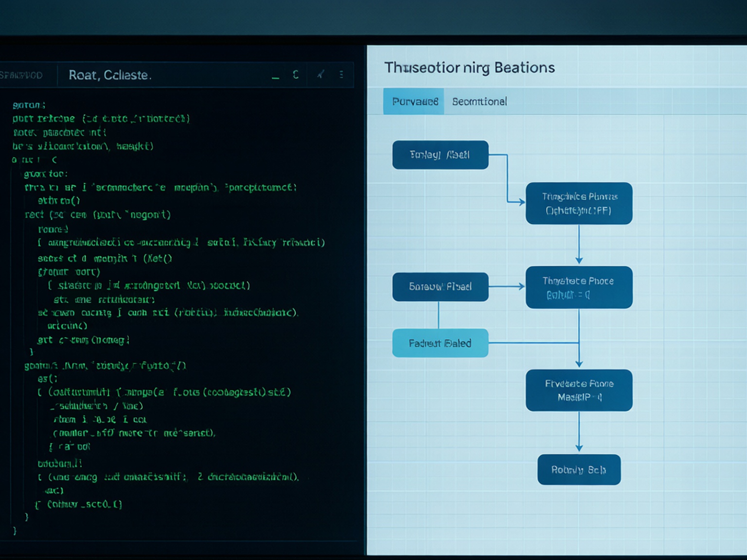Click the dim slash-shaped icon in the code panel header
747x560 pixels.
pyautogui.click(x=320, y=74)
